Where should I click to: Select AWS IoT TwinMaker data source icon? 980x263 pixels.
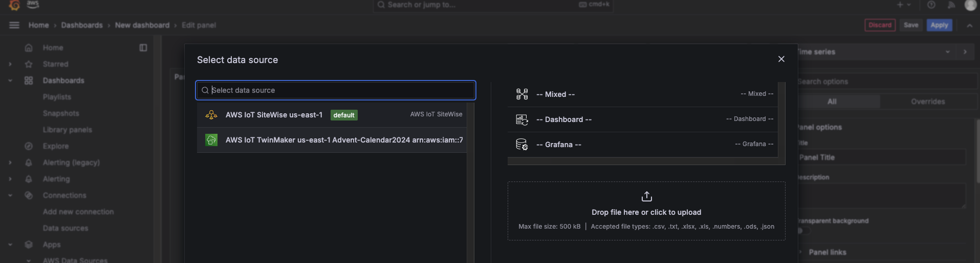(x=211, y=140)
